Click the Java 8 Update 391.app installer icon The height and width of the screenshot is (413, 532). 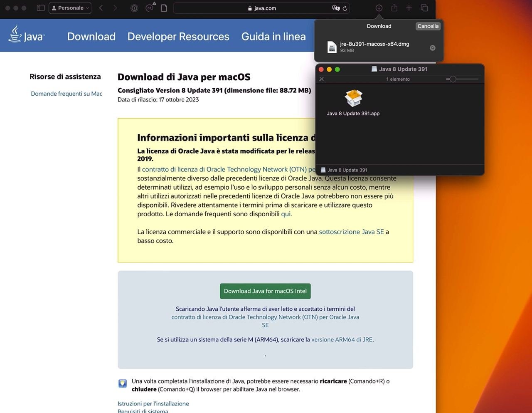[x=353, y=98]
